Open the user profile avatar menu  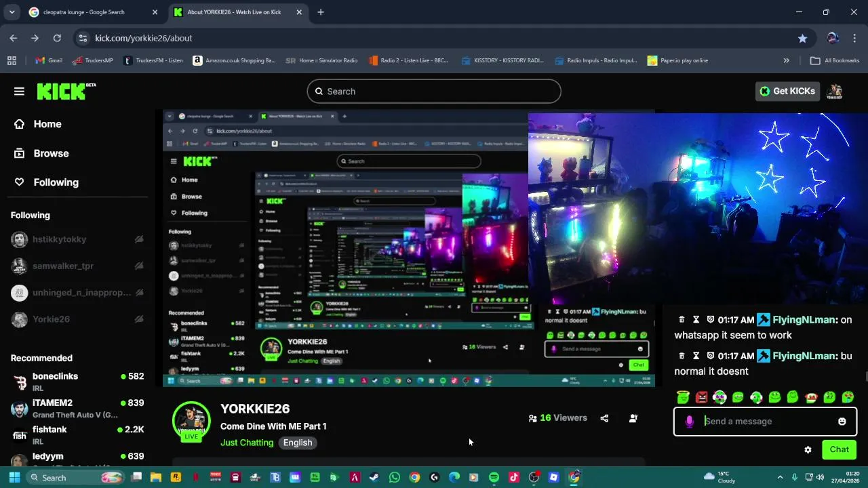click(x=835, y=91)
